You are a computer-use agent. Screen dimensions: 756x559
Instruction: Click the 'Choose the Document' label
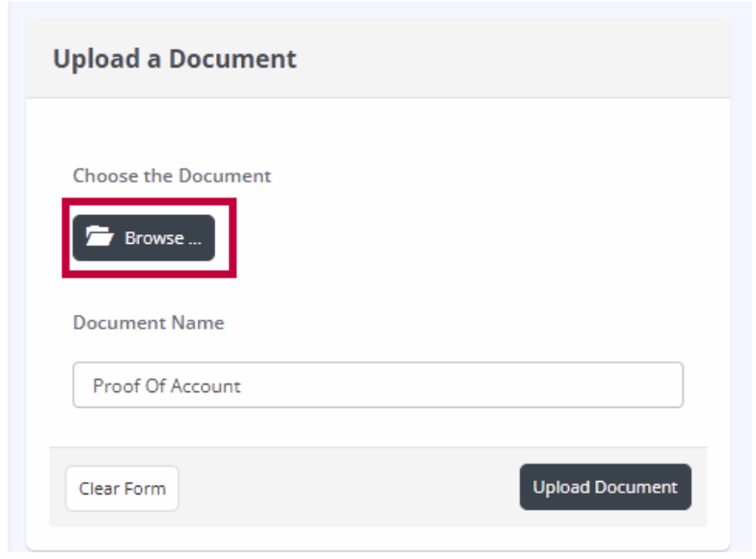pos(172,176)
